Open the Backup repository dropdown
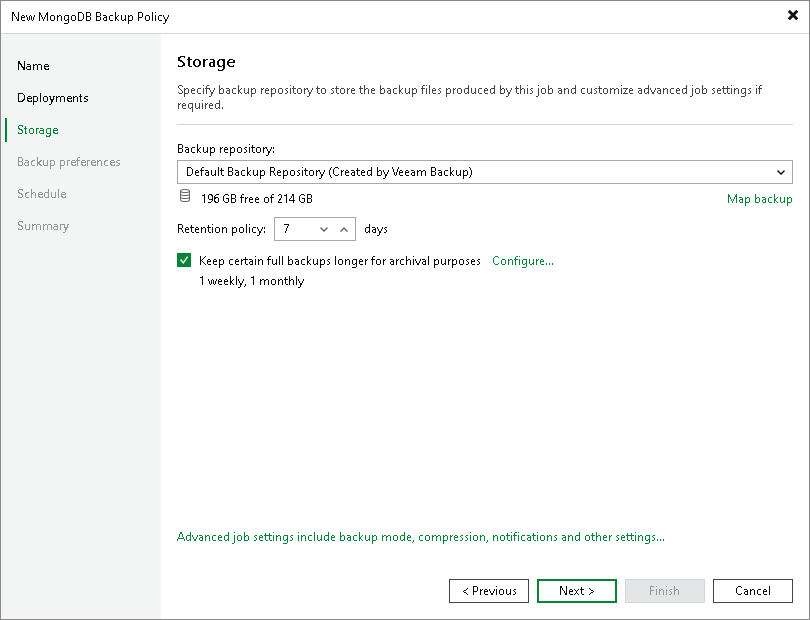Image resolution: width=810 pixels, height=620 pixels. (x=781, y=172)
